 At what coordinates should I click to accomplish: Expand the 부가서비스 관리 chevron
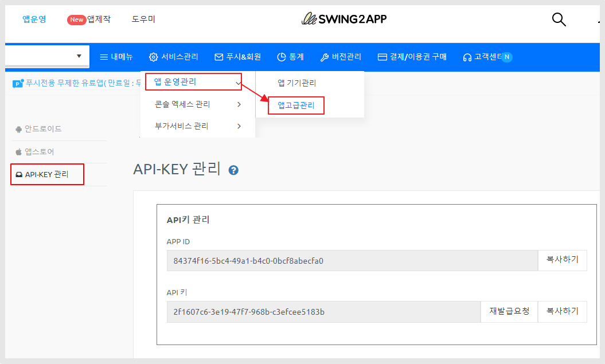point(239,126)
